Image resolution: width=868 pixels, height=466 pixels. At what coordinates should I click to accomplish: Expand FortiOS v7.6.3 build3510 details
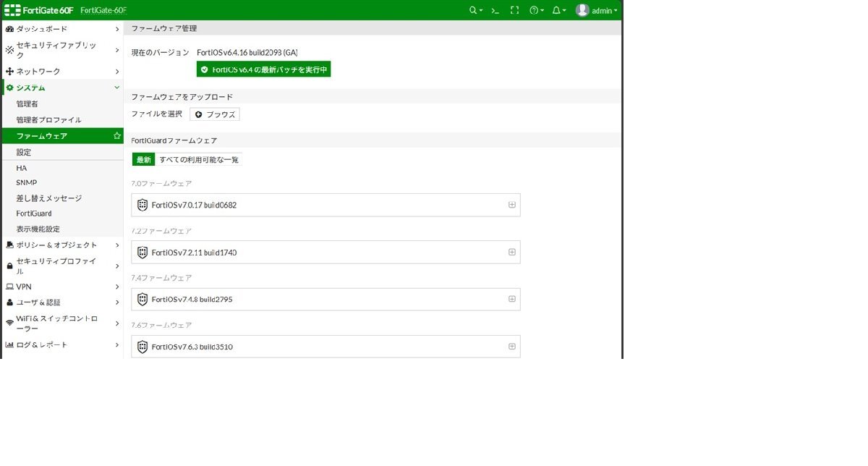click(x=512, y=347)
